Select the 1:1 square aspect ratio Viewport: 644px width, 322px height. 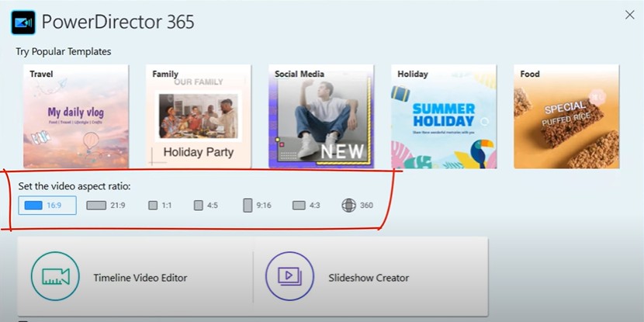click(x=160, y=206)
